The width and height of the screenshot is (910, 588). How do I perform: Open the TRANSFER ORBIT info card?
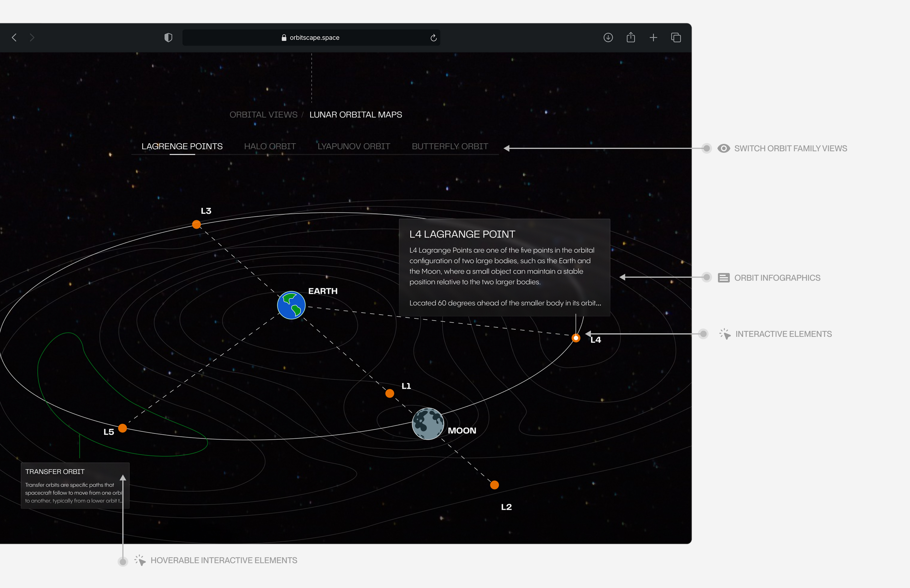[75, 486]
